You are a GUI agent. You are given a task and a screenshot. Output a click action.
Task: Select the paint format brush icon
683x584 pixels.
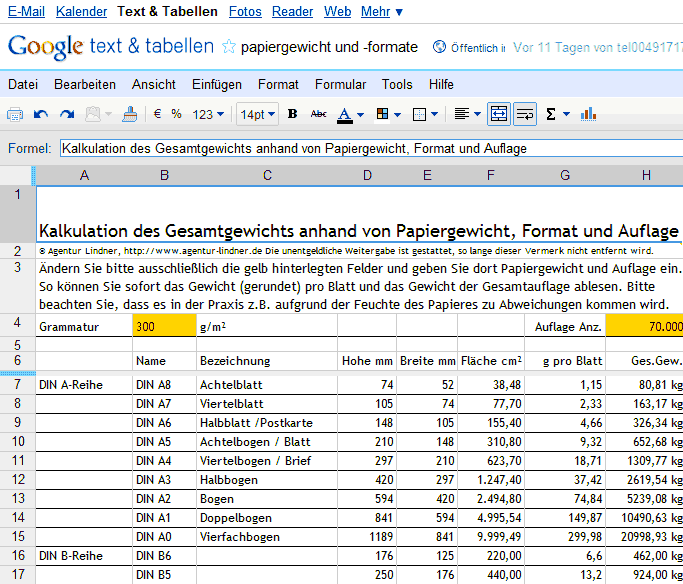pos(129,115)
